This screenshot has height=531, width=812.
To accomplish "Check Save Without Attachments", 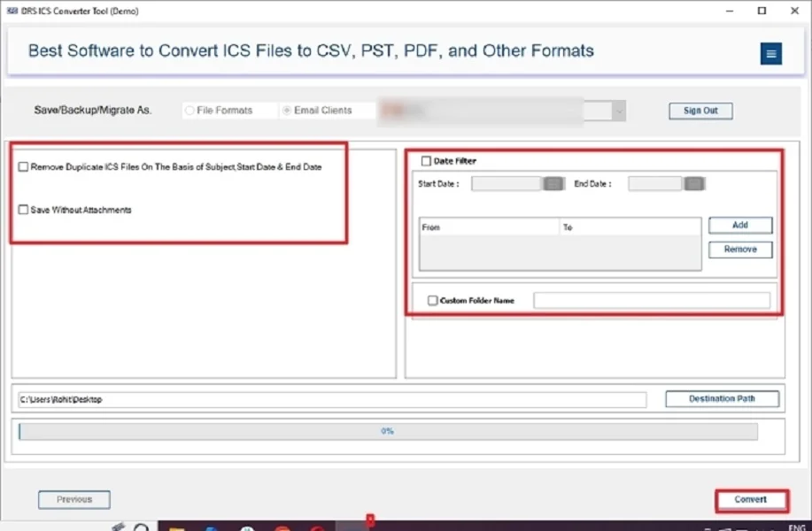I will tap(23, 211).
